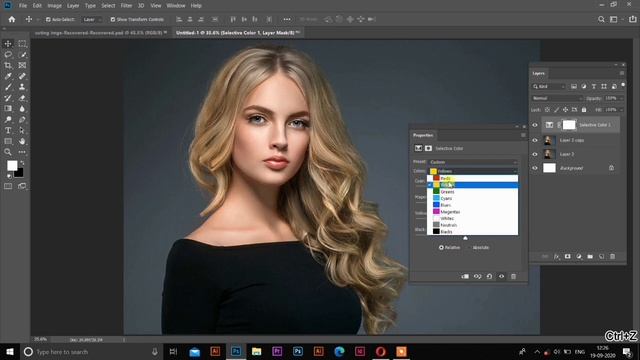Image resolution: width=640 pixels, height=360 pixels.
Task: Click the Add layer mask icon
Action: [x=567, y=256]
